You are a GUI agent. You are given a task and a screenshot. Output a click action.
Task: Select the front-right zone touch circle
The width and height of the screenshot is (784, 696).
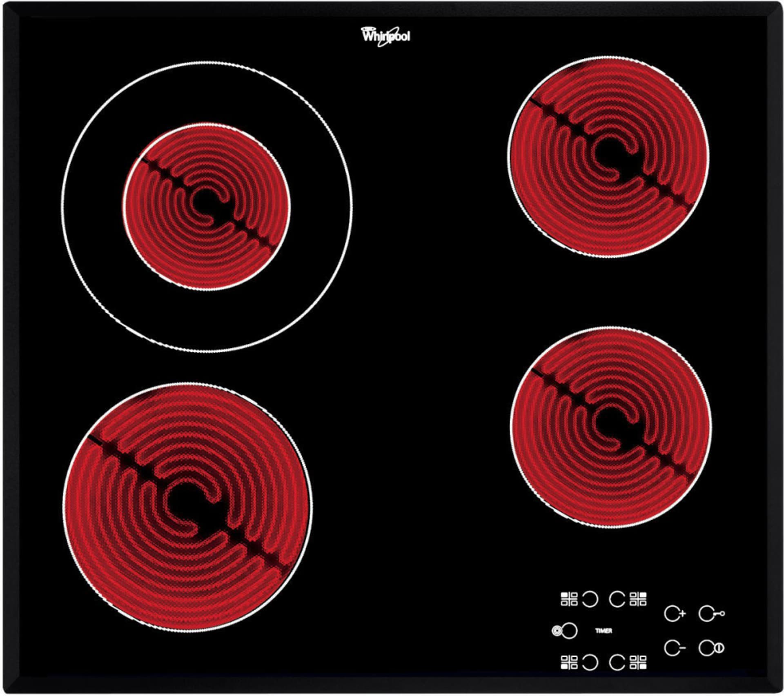[x=617, y=663]
